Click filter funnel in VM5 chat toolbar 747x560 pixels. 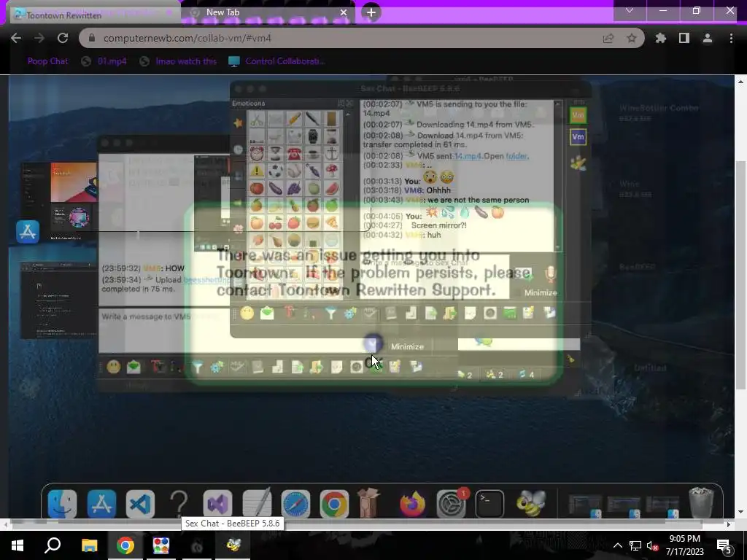click(197, 367)
